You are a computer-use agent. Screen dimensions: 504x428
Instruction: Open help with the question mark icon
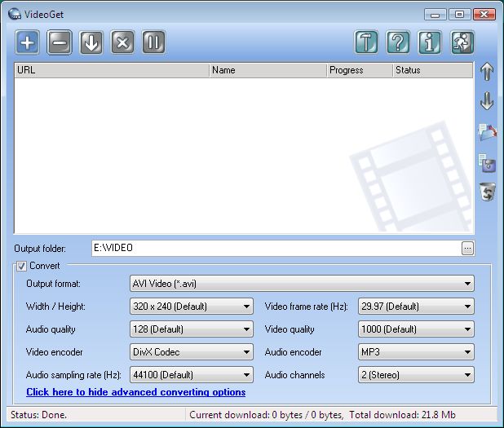(x=398, y=42)
